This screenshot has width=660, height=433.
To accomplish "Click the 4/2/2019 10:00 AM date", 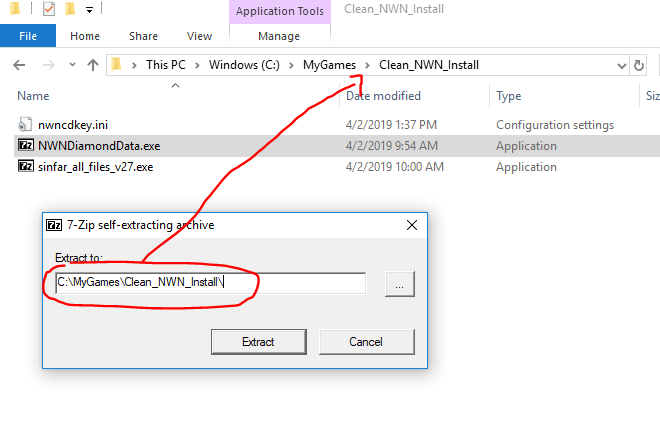I will coord(394,167).
